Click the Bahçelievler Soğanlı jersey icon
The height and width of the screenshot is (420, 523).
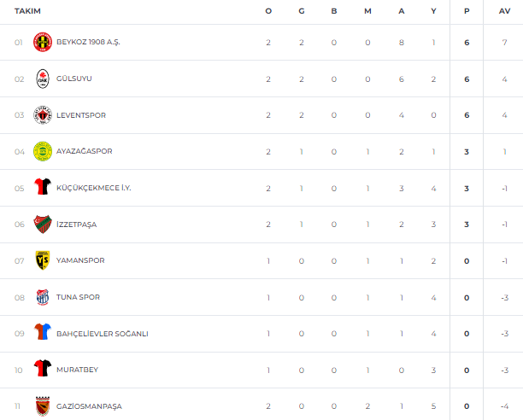tap(42, 333)
